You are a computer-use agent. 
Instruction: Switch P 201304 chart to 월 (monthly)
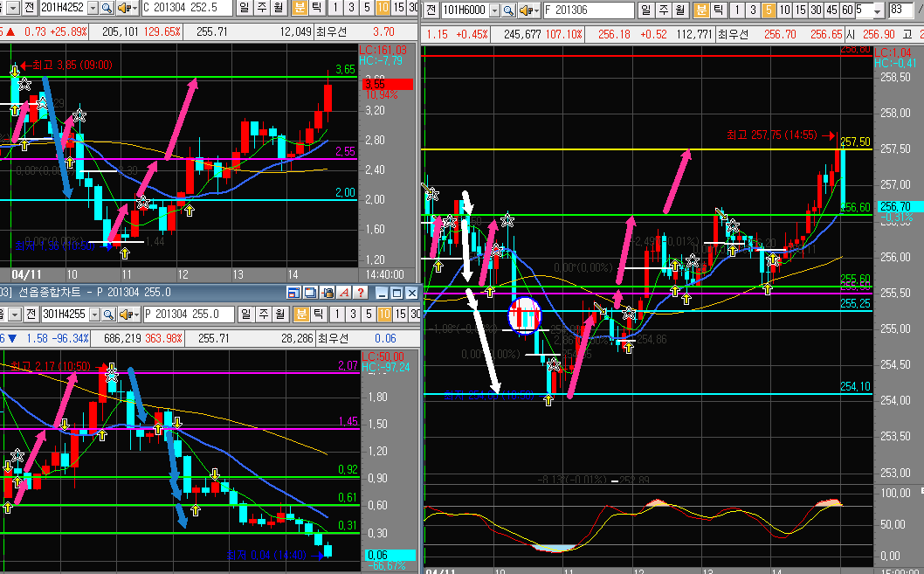coord(280,315)
